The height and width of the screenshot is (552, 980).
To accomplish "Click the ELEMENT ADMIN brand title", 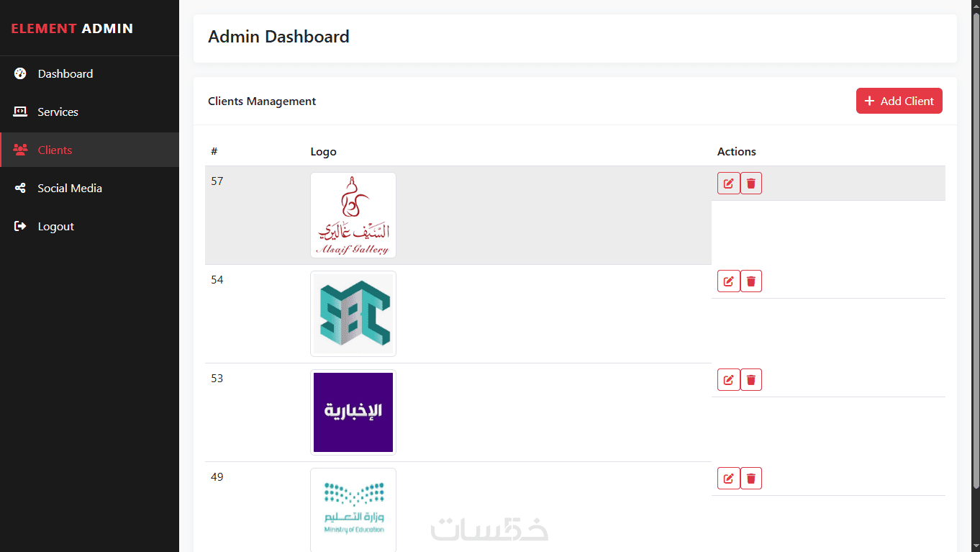I will (x=72, y=29).
